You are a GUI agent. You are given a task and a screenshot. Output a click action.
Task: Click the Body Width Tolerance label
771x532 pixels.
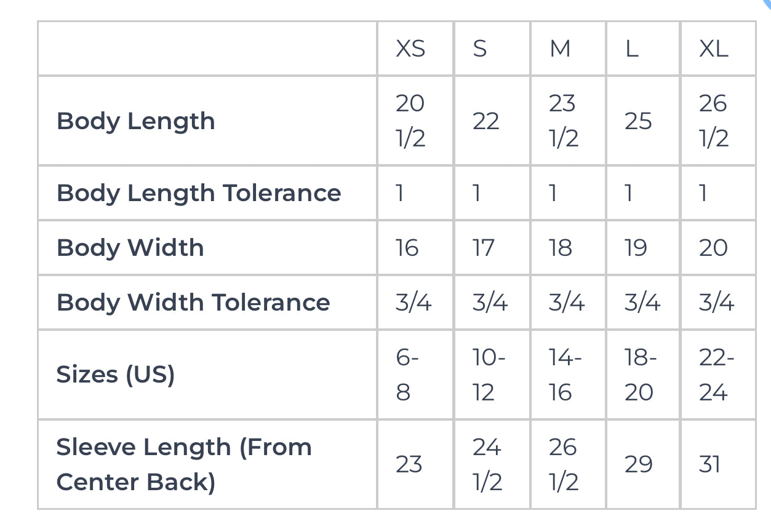point(193,303)
